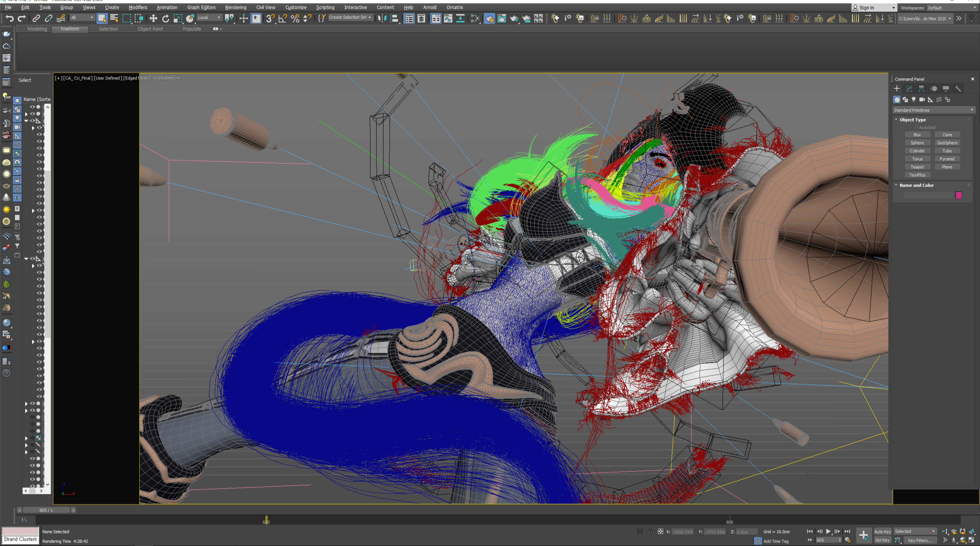Image resolution: width=980 pixels, height=546 pixels.
Task: Toggle the AutoGrid checkbox
Action: click(x=916, y=127)
